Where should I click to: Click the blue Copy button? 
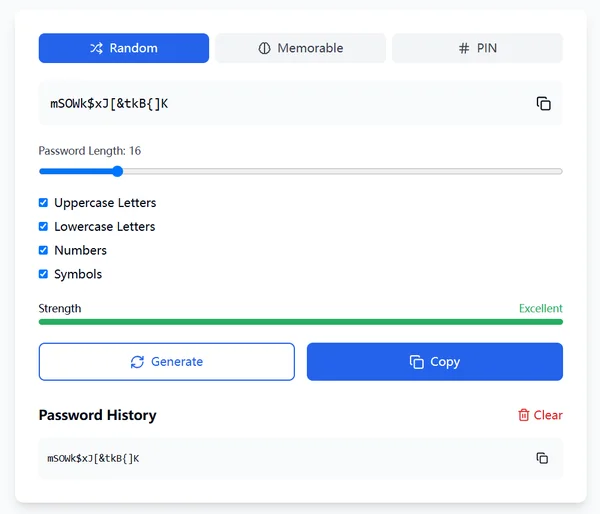click(435, 362)
